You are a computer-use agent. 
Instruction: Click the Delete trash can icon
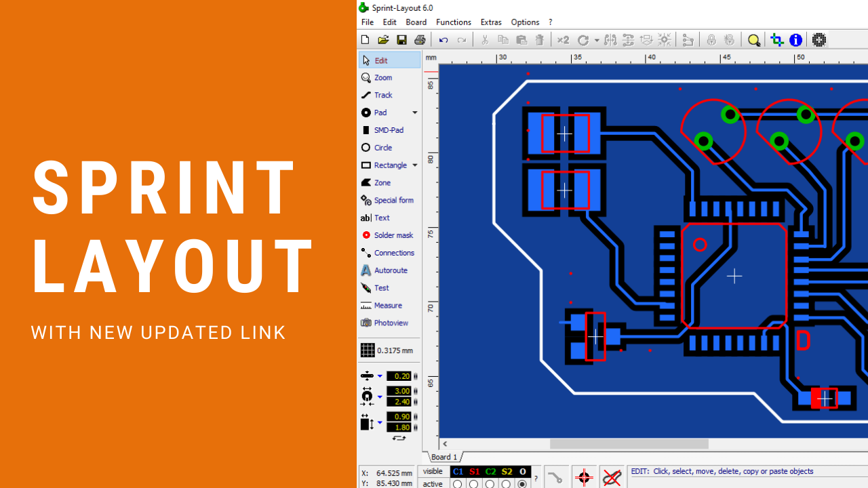(540, 40)
